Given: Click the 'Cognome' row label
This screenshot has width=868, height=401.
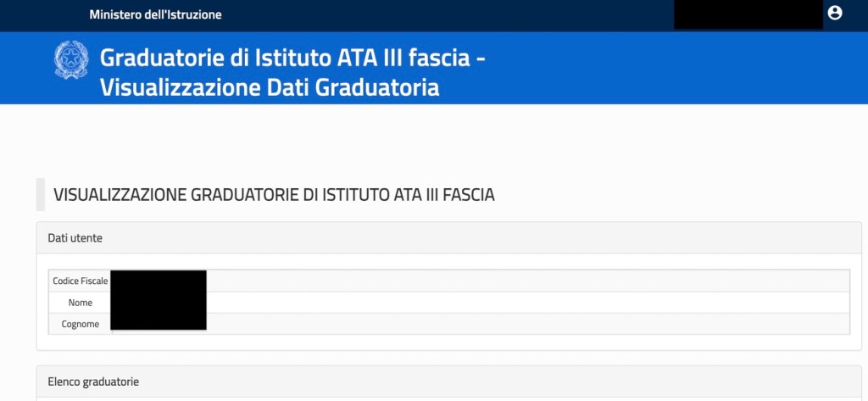Looking at the screenshot, I should pyautogui.click(x=81, y=324).
